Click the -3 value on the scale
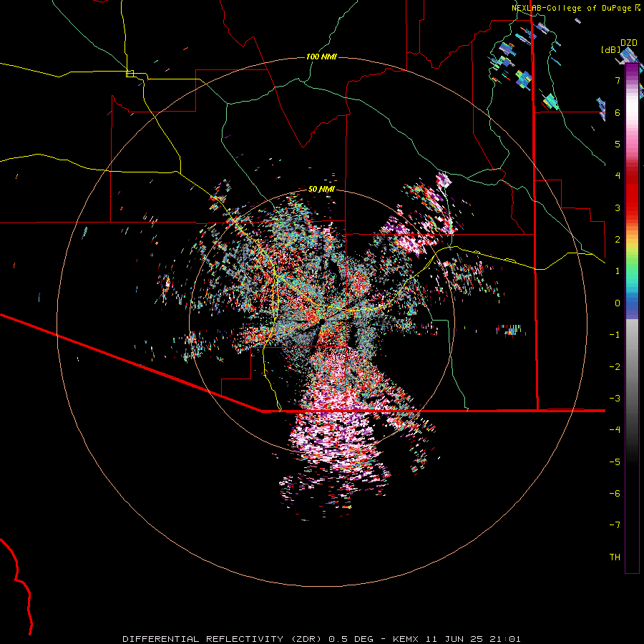 coord(615,399)
